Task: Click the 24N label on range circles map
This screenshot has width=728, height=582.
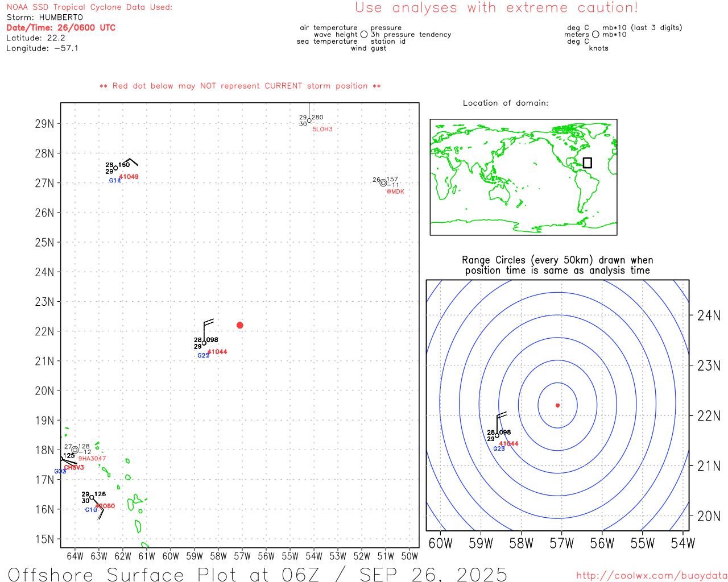Action: point(709,315)
